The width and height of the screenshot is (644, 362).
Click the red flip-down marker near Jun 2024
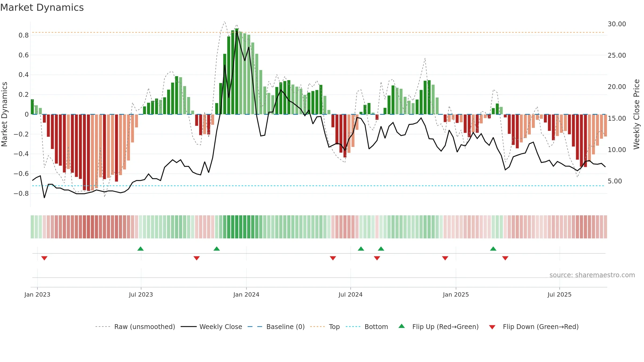[333, 258]
